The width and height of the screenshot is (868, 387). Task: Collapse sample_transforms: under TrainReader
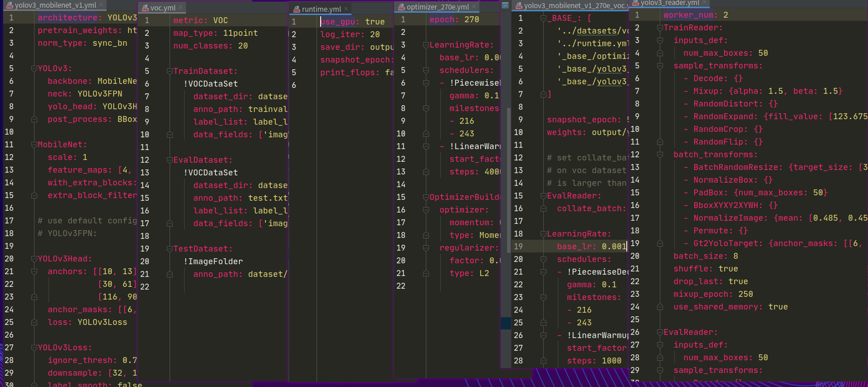point(660,66)
